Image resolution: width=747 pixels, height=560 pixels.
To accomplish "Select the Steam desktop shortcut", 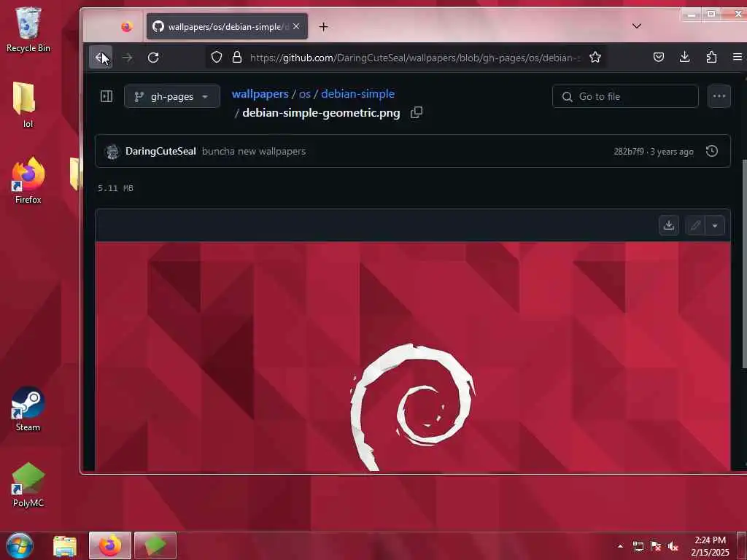I will tap(28, 408).
